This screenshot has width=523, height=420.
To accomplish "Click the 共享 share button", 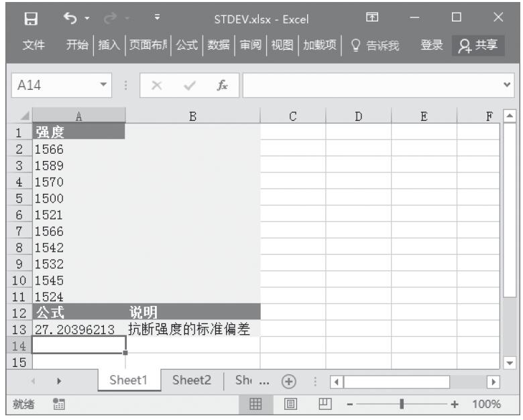I will tap(478, 45).
